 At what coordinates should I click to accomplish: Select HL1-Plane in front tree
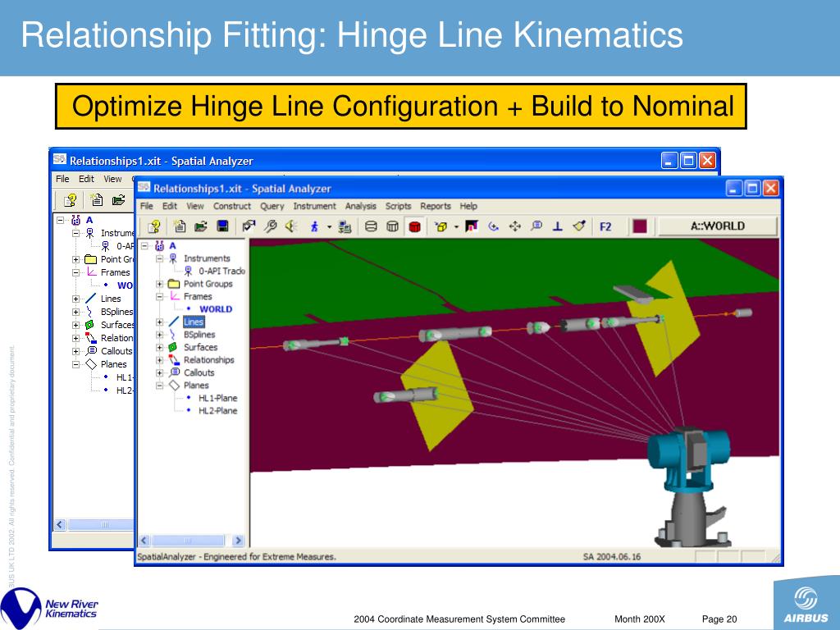tap(217, 398)
